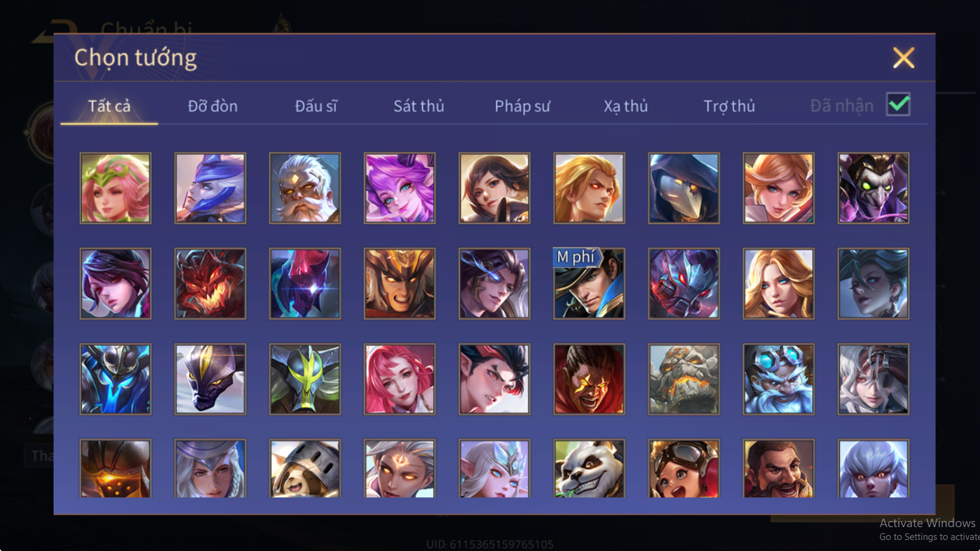Pick the hooded plague mask hero
The image size is (980, 551).
[x=684, y=188]
